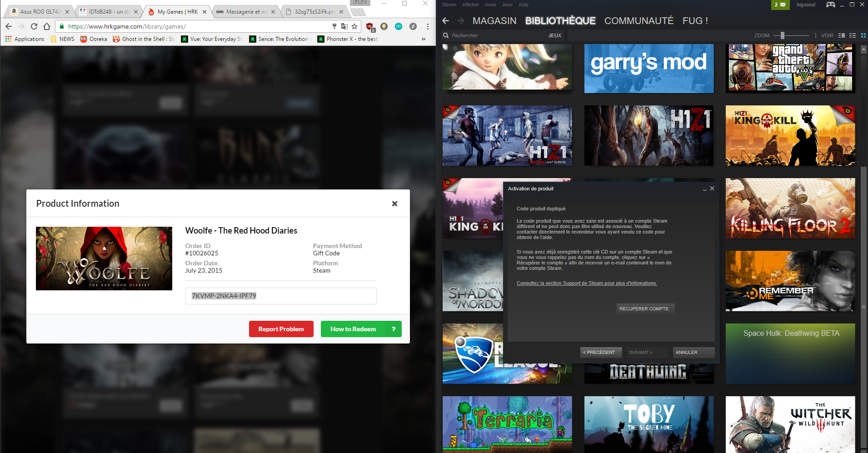This screenshot has height=453, width=868.
Task: Open the Jeux menu
Action: pyautogui.click(x=507, y=5)
